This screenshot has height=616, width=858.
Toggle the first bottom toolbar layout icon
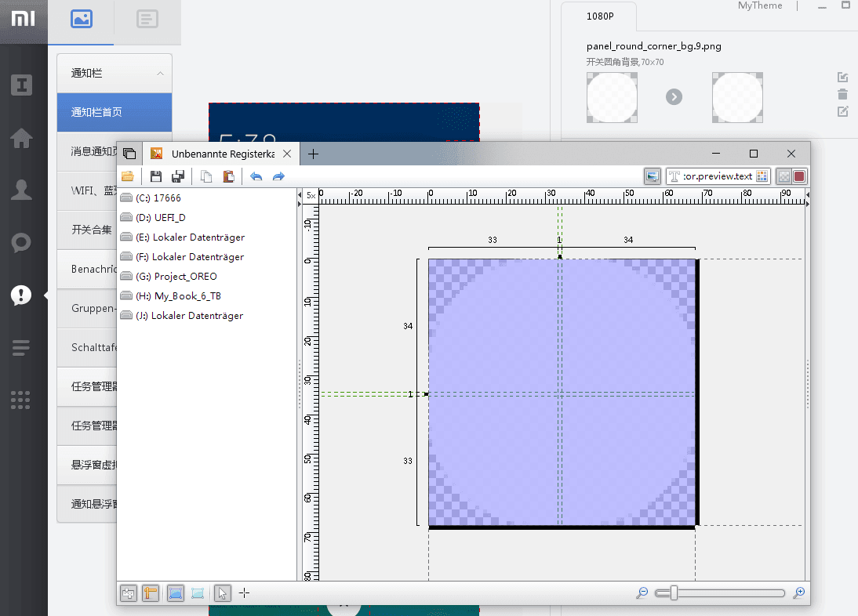129,593
